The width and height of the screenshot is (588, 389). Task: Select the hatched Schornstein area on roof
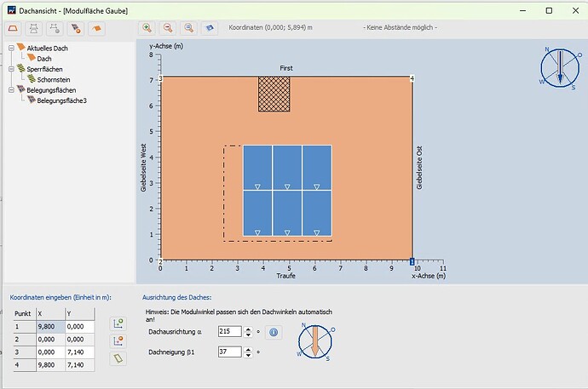point(274,94)
